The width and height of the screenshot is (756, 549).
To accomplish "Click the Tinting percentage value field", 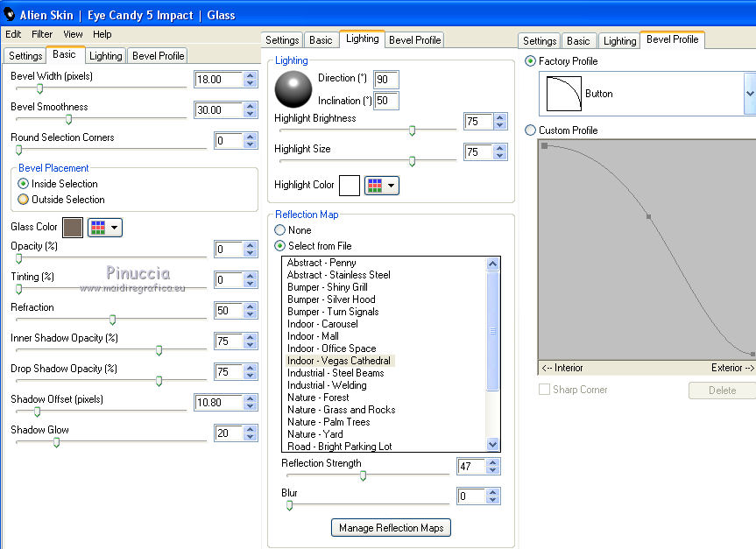I will click(x=229, y=280).
